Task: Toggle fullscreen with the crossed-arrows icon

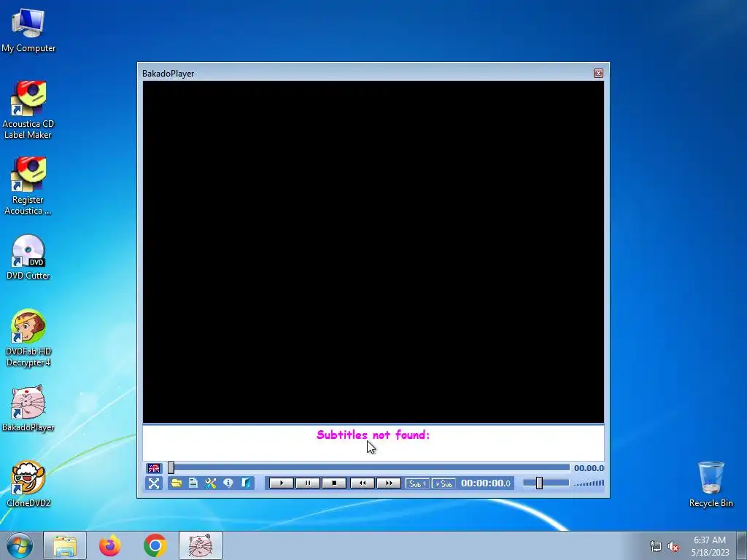Action: 154,483
